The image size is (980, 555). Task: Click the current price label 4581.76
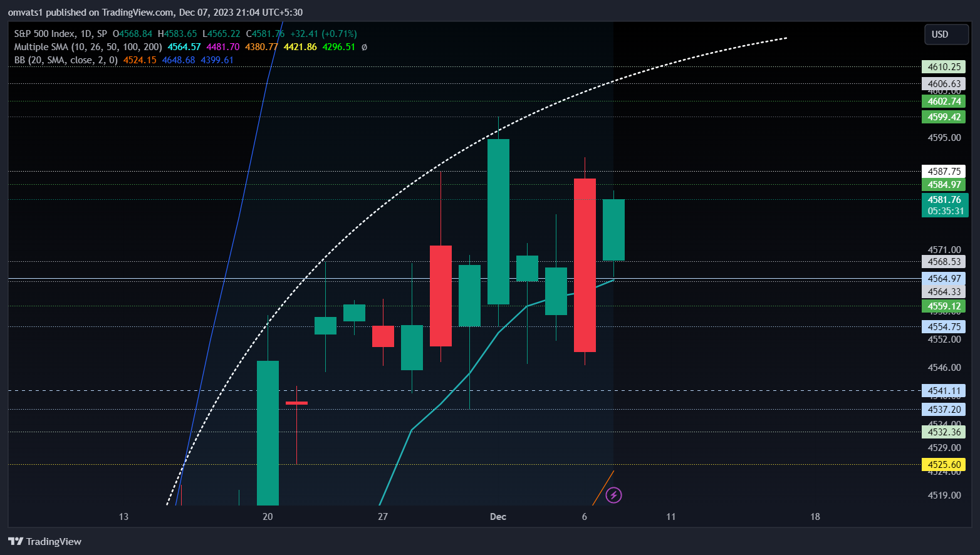tap(945, 200)
